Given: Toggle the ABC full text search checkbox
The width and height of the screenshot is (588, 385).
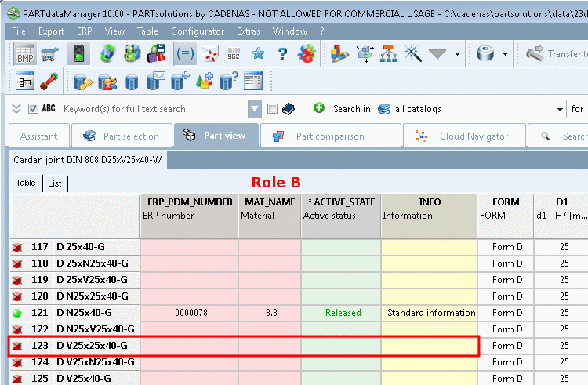Looking at the screenshot, I should pyautogui.click(x=33, y=109).
